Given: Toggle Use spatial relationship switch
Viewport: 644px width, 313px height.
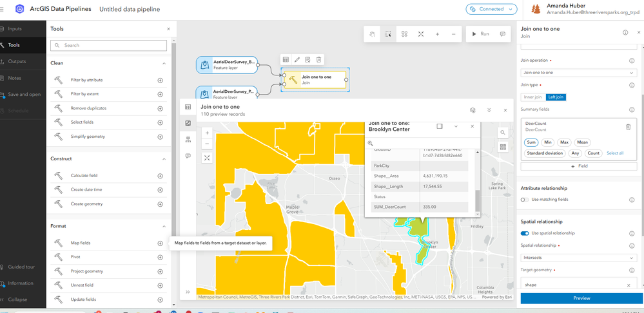Looking at the screenshot, I should pyautogui.click(x=525, y=233).
